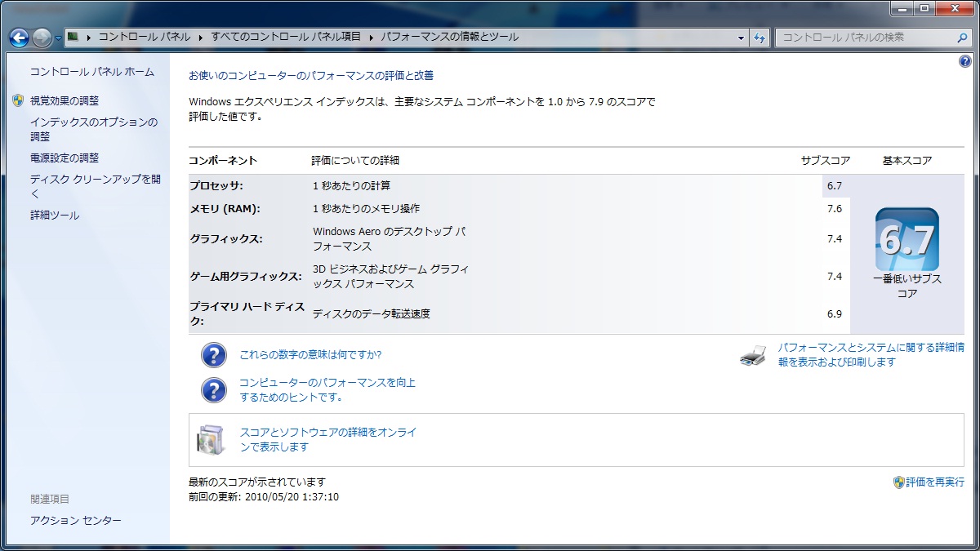
Task: Open the address bar history dropdown
Action: click(741, 38)
